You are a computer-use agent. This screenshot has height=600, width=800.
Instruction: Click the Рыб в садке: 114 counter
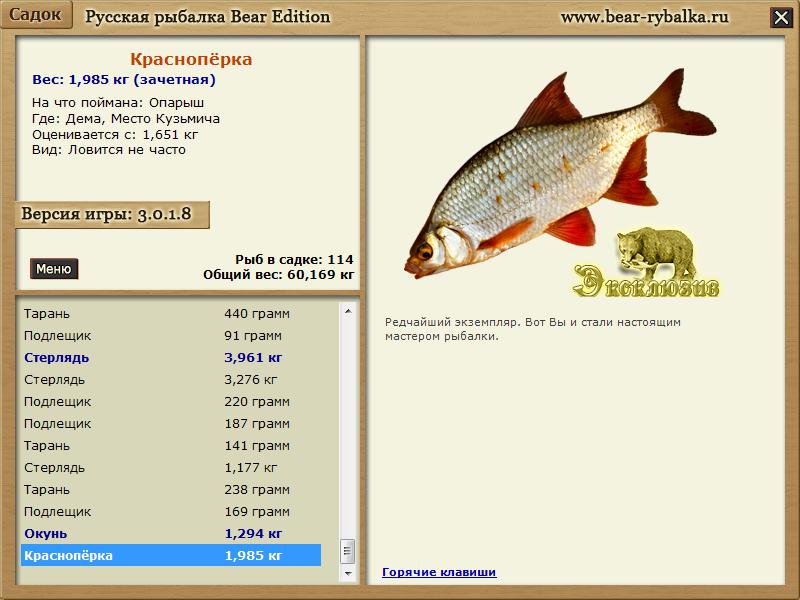(x=294, y=259)
